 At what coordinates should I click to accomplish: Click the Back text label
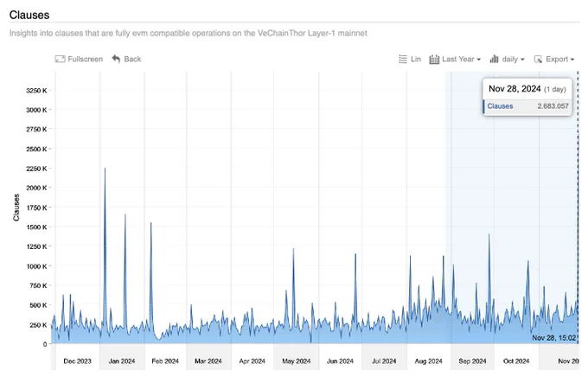click(x=132, y=60)
